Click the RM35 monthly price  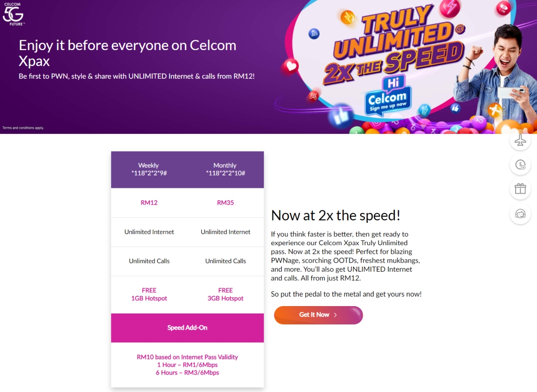pyautogui.click(x=225, y=203)
